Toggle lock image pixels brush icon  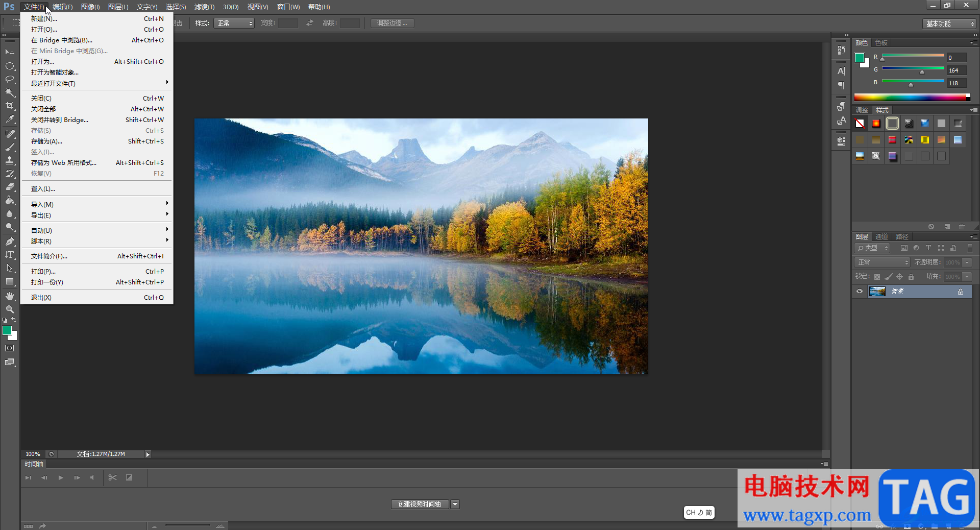[x=889, y=277]
